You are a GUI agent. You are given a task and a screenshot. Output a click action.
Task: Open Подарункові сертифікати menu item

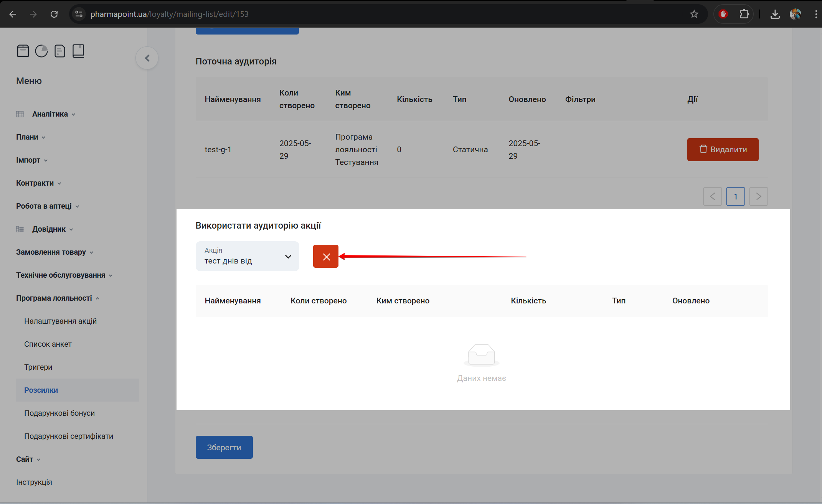tap(68, 436)
